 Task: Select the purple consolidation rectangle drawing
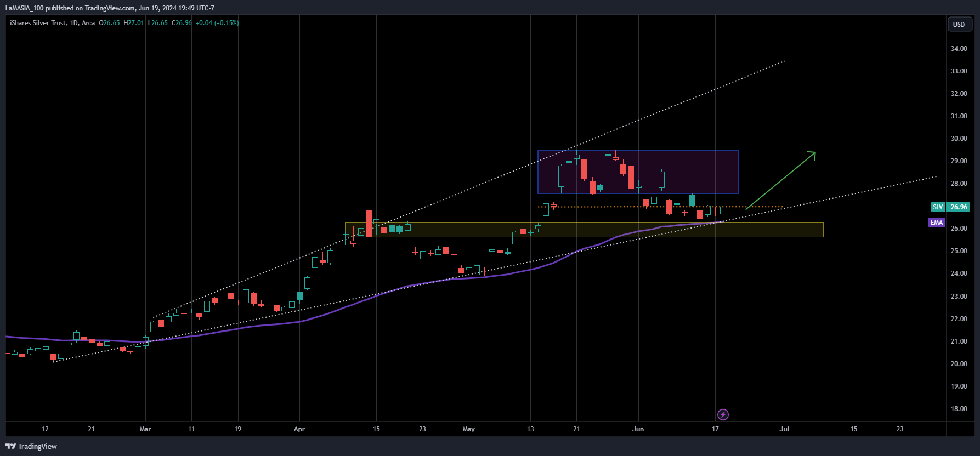click(638, 172)
